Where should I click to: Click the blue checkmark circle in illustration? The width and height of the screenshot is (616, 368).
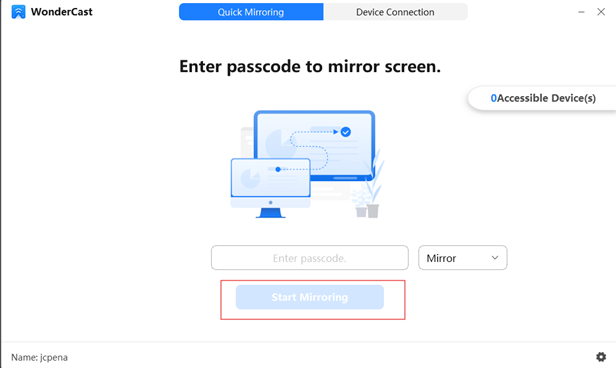[346, 132]
